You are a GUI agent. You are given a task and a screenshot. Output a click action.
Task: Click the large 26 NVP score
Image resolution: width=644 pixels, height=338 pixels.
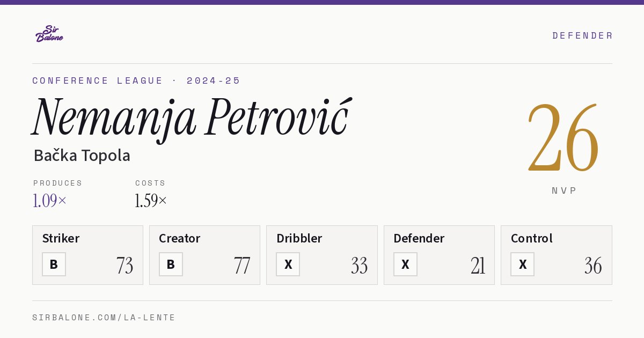563,137
